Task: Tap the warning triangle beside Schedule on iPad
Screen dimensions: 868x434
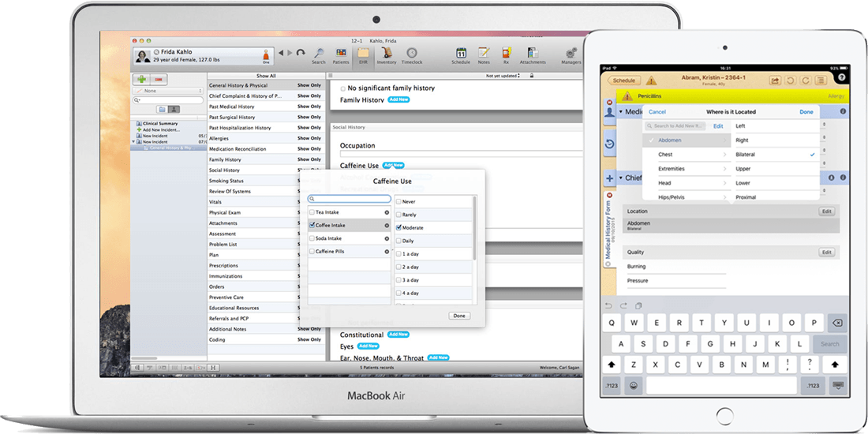Action: coord(651,80)
